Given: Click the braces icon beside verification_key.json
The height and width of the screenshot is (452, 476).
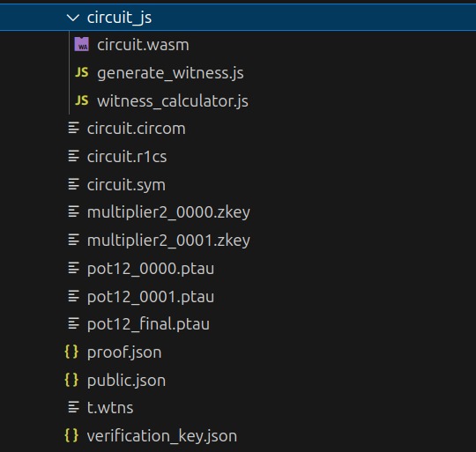Looking at the screenshot, I should (71, 435).
